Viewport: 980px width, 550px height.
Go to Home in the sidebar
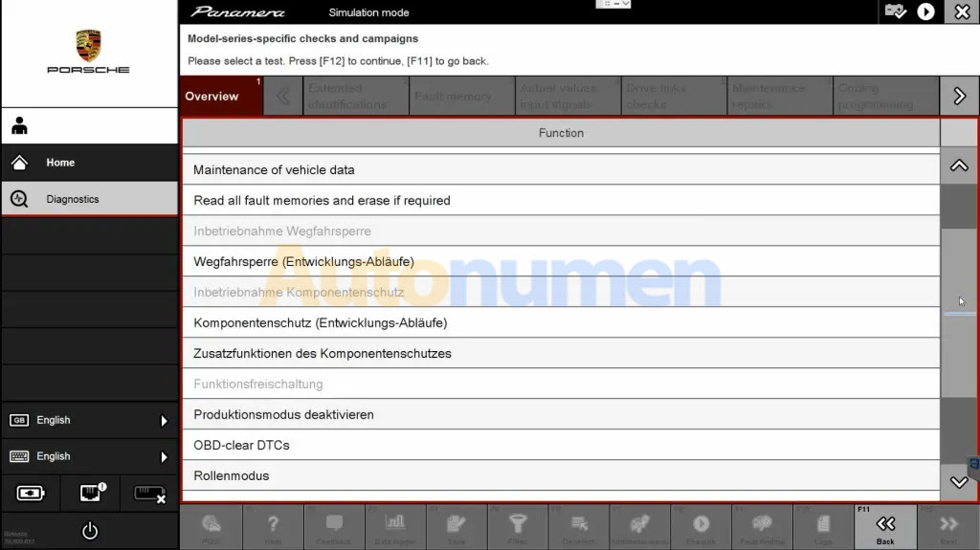(x=89, y=163)
